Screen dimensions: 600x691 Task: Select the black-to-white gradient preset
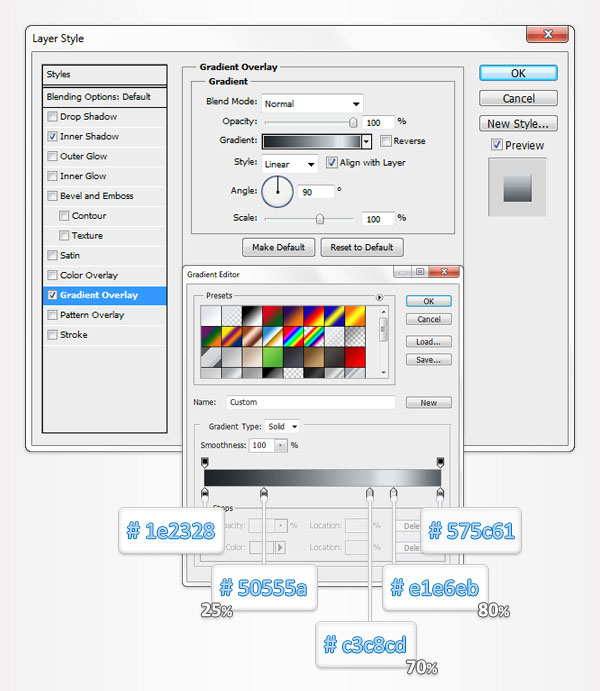tap(252, 316)
